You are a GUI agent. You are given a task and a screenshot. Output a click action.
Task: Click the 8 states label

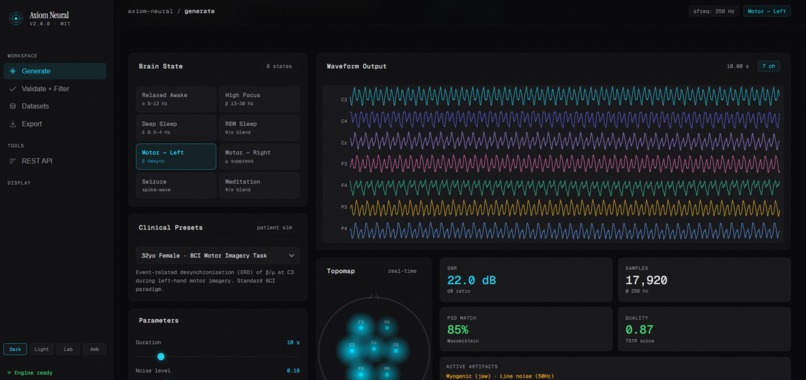(x=279, y=66)
